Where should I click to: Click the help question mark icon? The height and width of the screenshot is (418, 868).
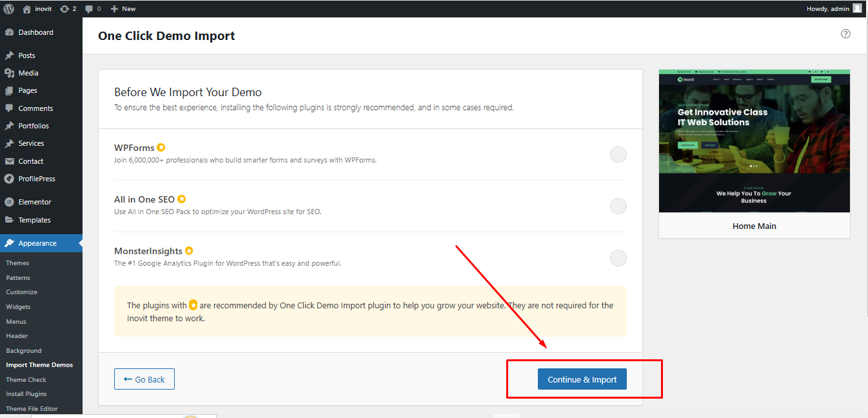point(846,34)
